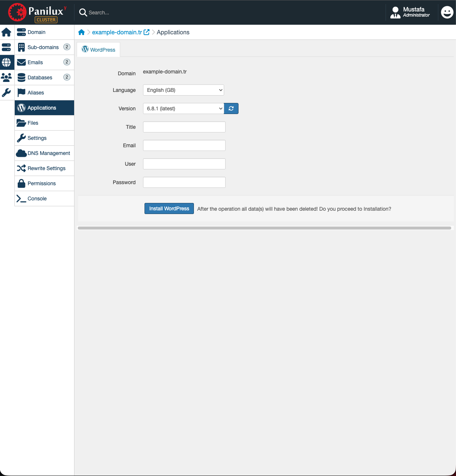This screenshot has height=476, width=456.
Task: Click the horizontal scrollbar below the form
Action: pos(264,228)
